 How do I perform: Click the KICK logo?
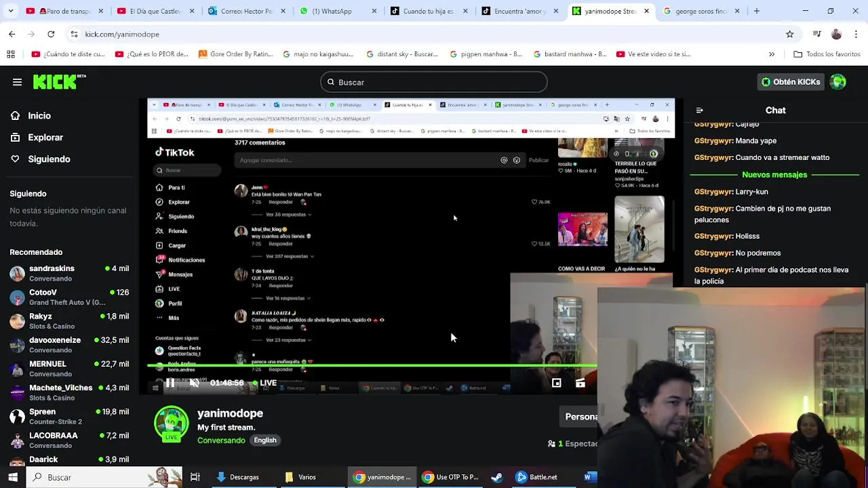point(59,82)
